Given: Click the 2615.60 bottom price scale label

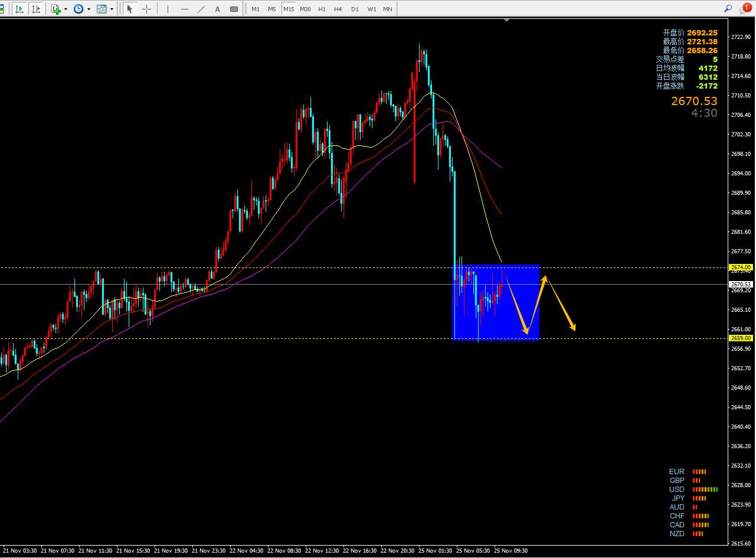Looking at the screenshot, I should point(741,543).
